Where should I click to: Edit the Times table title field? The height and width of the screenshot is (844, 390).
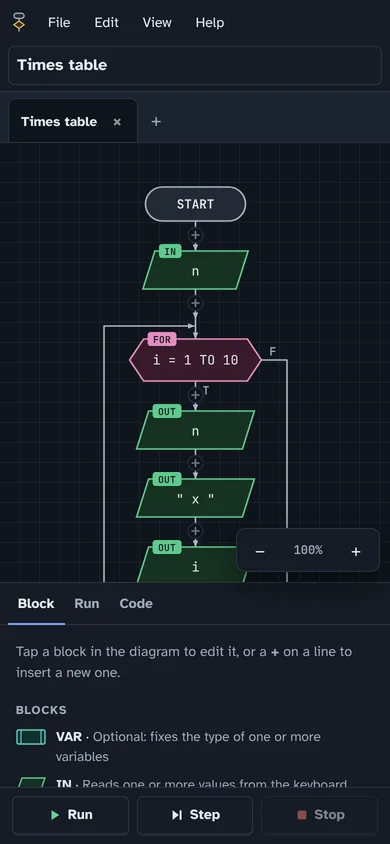click(195, 65)
